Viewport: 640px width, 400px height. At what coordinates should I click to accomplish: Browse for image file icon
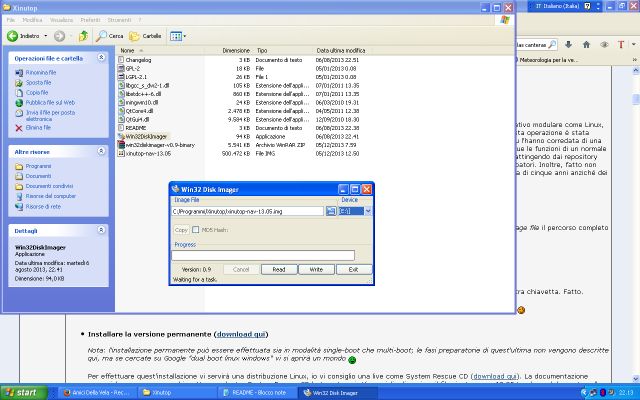click(x=331, y=211)
